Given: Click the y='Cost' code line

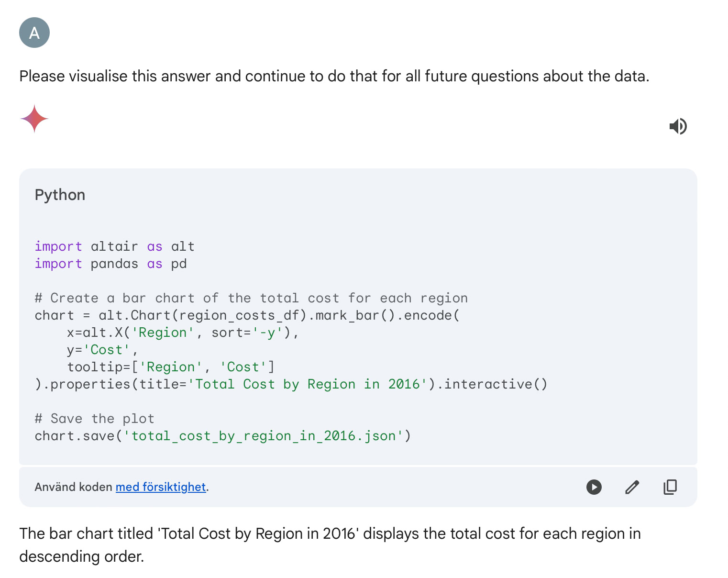Looking at the screenshot, I should (102, 350).
